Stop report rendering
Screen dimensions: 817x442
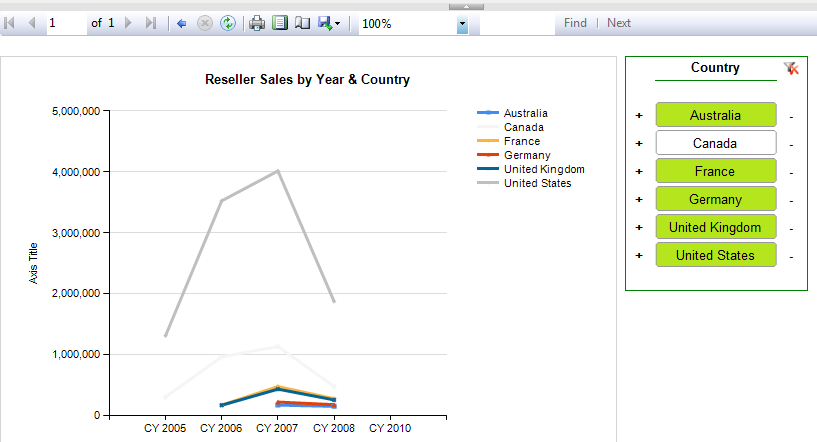[x=205, y=23]
